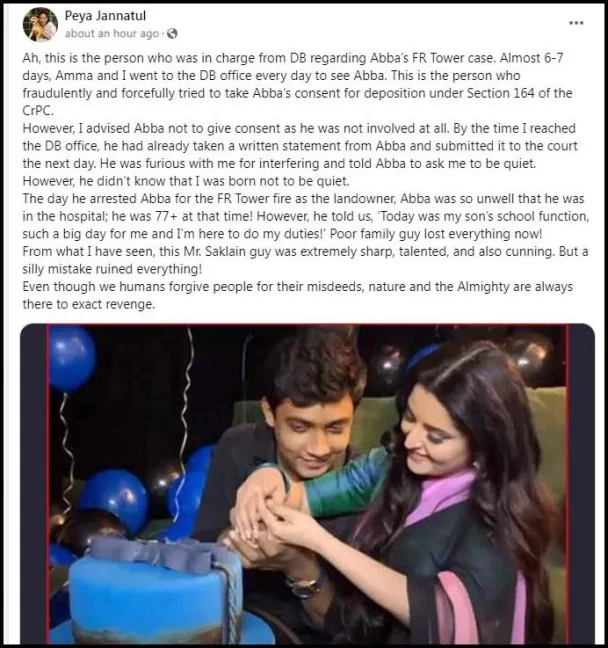This screenshot has height=648, width=608.
Task: Click the joined hands over the cake
Action: pos(269,523)
